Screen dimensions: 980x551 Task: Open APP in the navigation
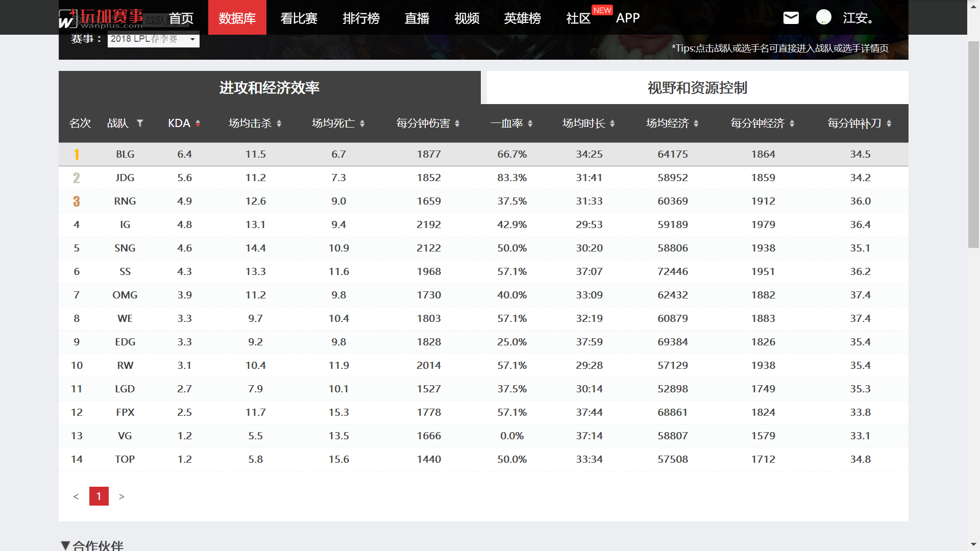point(628,18)
